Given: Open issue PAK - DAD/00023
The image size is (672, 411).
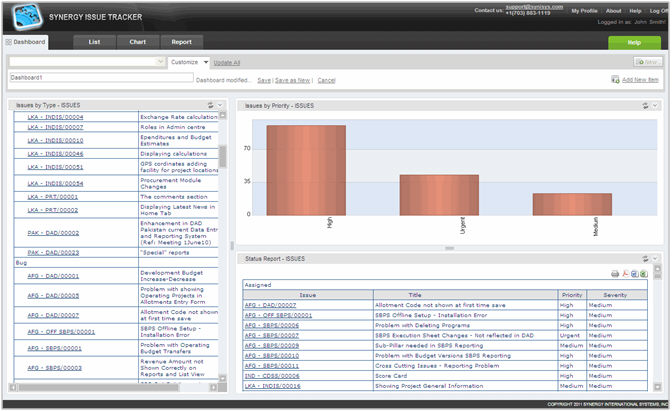Looking at the screenshot, I should 53,252.
